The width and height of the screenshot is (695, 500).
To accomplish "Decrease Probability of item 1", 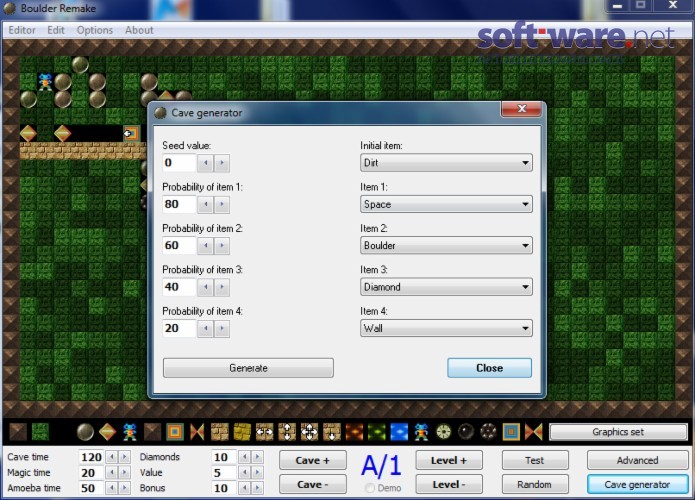I will [206, 204].
